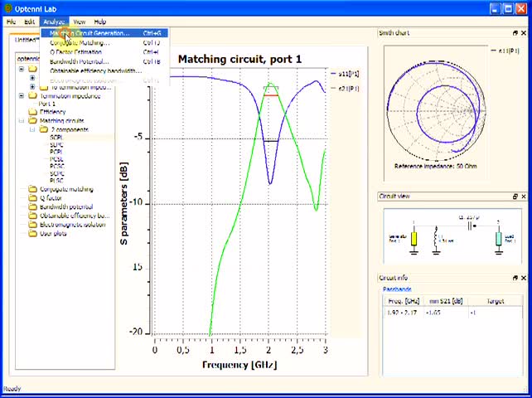Undock the Smith chart panel
The height and width of the screenshot is (398, 532).
click(x=515, y=33)
